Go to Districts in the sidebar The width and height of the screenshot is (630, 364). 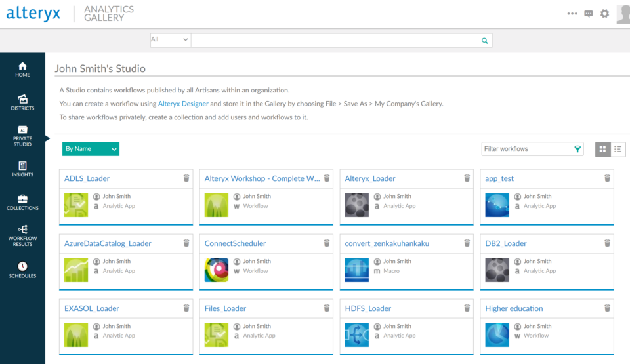pyautogui.click(x=22, y=102)
